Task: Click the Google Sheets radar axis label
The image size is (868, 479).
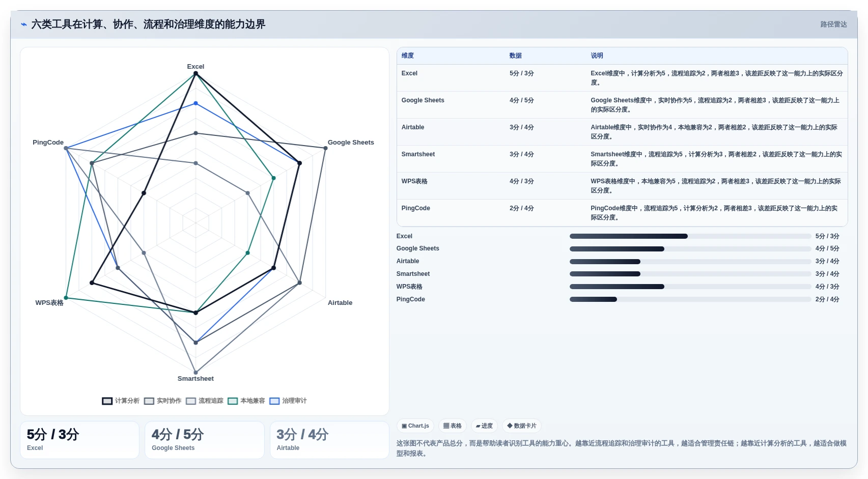Action: (x=351, y=143)
